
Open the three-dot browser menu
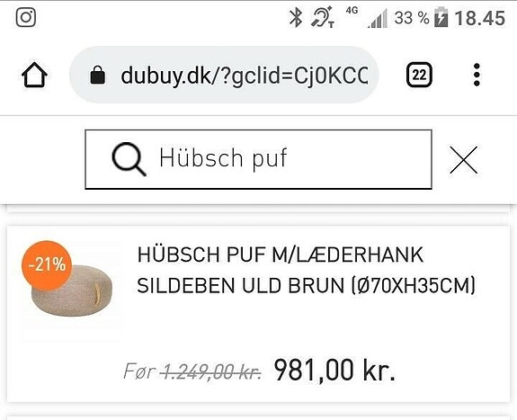pyautogui.click(x=477, y=75)
